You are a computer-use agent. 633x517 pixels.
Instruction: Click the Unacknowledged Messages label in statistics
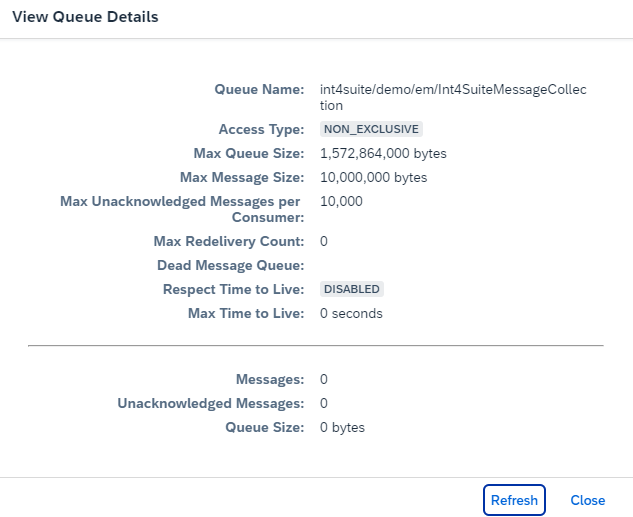coord(210,403)
